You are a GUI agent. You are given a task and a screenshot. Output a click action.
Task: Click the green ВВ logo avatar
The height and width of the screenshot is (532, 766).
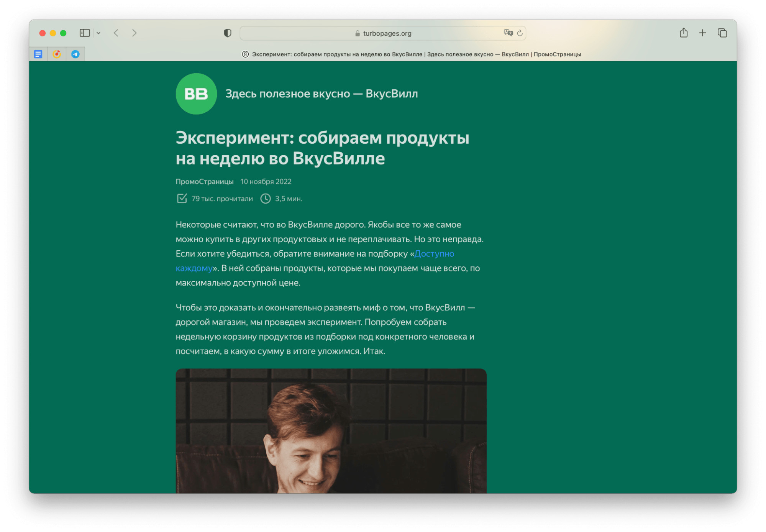tap(196, 94)
